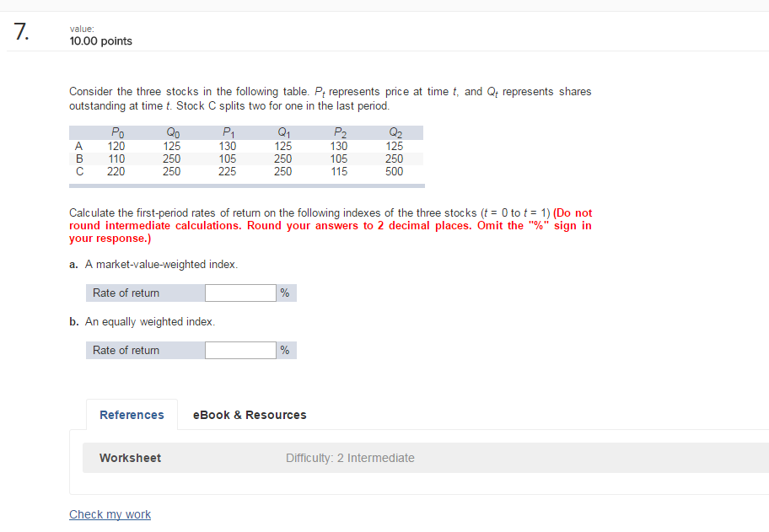Switch to the References tab
Viewport: 769px width, 532px height.
pyautogui.click(x=132, y=415)
